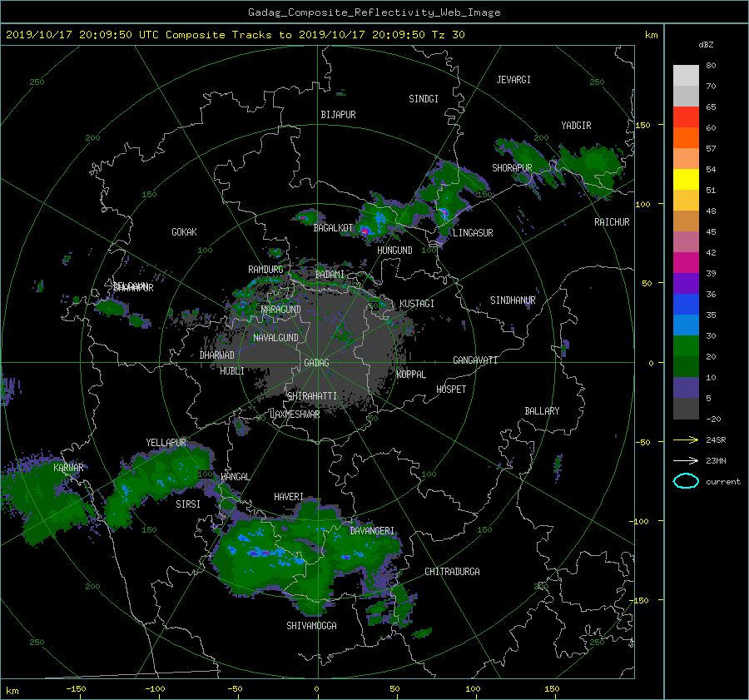Screen dimensions: 749x700
Task: Click the HUNGUND city label
Action: point(394,250)
